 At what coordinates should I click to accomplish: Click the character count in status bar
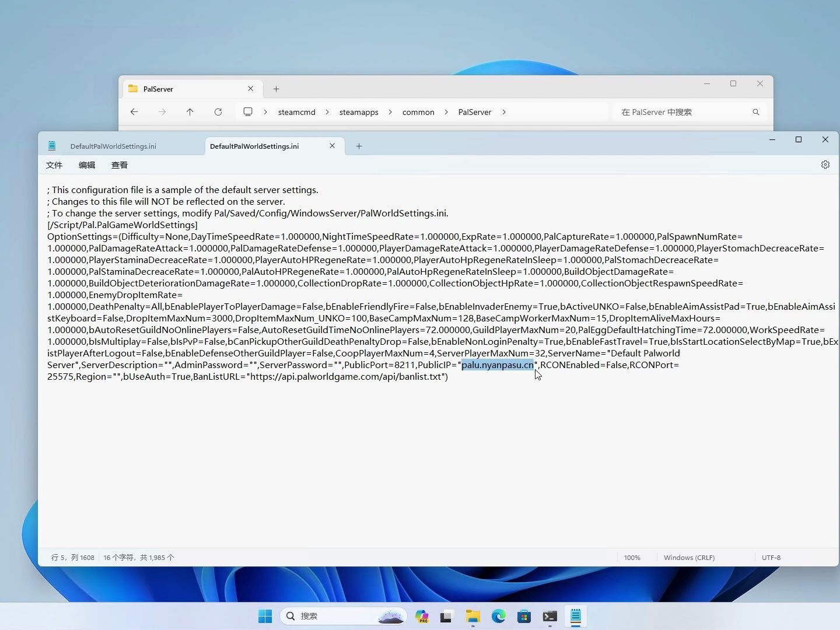coord(139,558)
